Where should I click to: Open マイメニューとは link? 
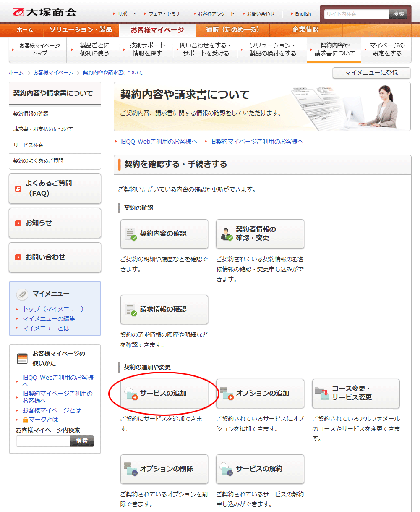[x=46, y=328]
